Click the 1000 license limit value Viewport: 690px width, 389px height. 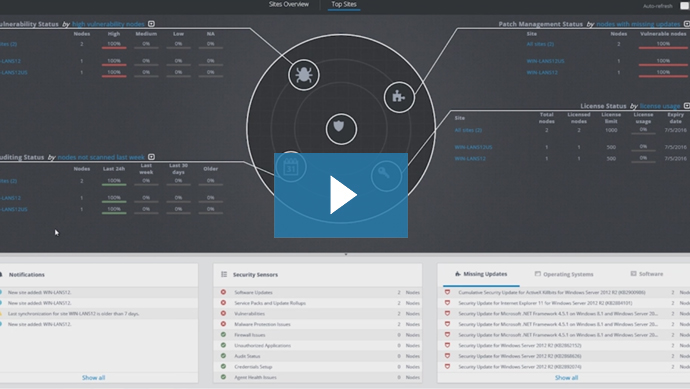coord(611,130)
